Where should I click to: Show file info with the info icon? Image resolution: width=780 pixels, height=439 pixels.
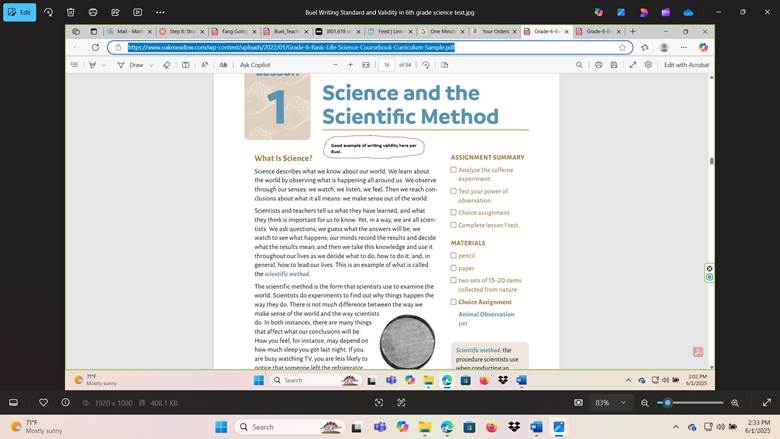click(66, 402)
